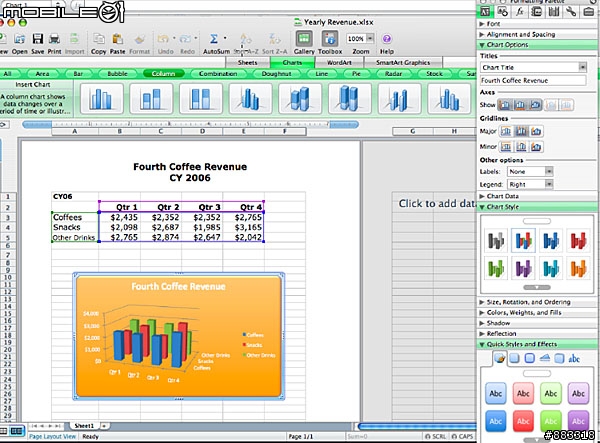Open Compatibility Report wrench icon
600x443 pixels.
[x=571, y=11]
